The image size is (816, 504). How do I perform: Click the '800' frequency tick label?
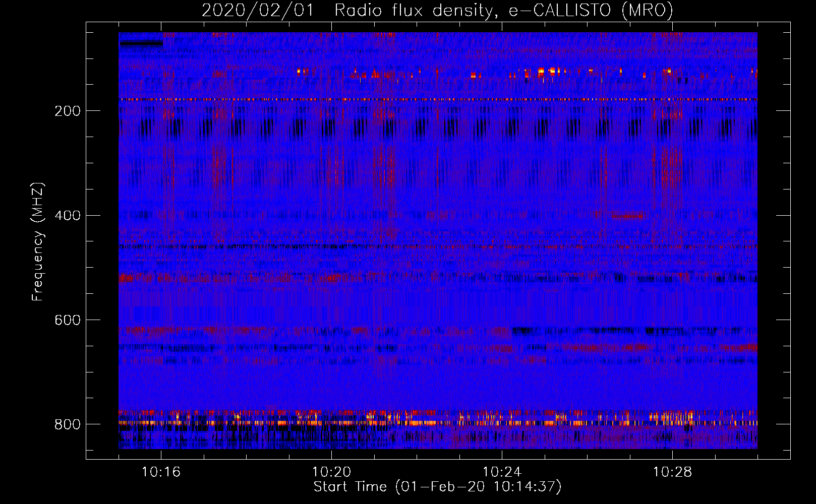point(68,425)
